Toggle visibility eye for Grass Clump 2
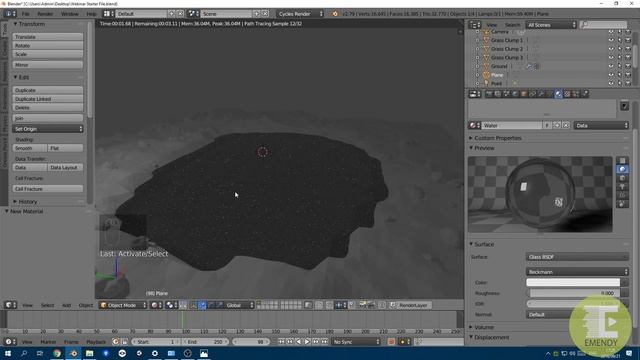The width and height of the screenshot is (640, 360). coord(611,49)
